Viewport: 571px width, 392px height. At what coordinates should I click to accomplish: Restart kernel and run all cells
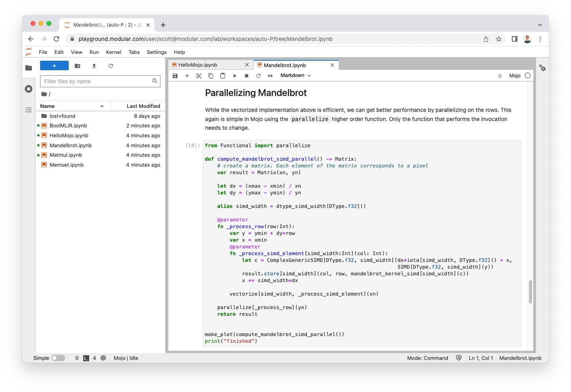tap(270, 76)
